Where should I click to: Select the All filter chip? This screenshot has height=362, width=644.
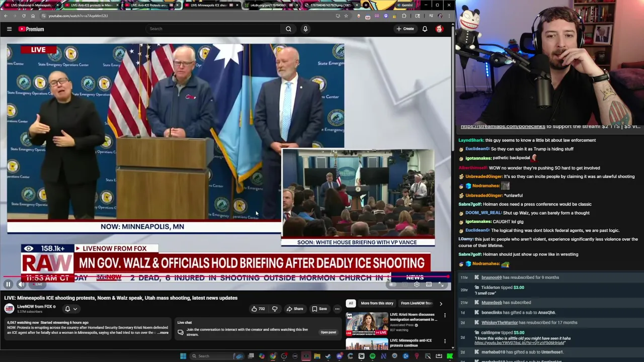[351, 303]
